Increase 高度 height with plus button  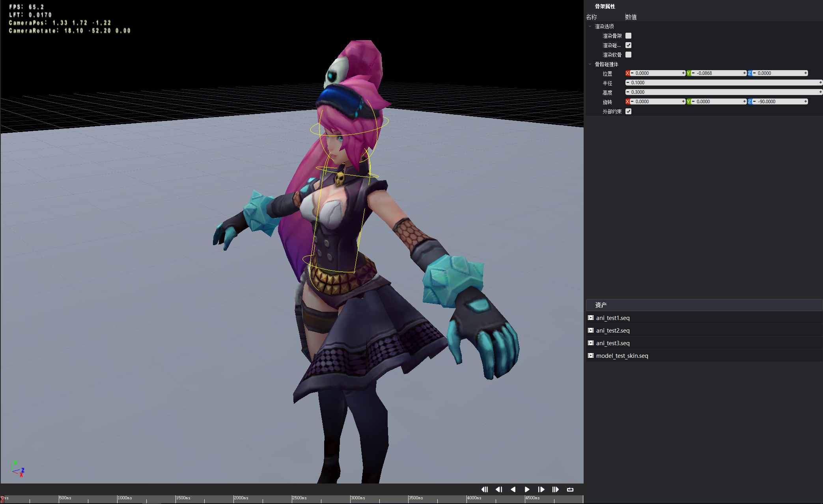[820, 92]
